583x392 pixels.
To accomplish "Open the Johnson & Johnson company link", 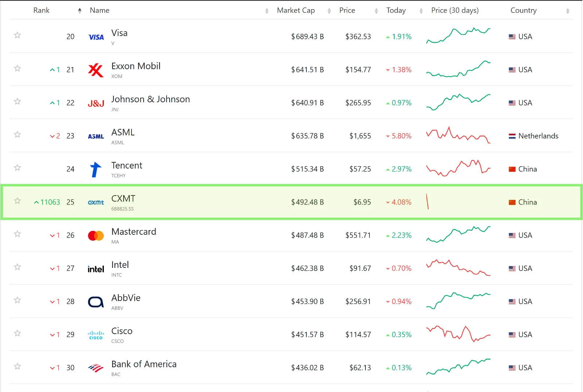I will tap(150, 99).
